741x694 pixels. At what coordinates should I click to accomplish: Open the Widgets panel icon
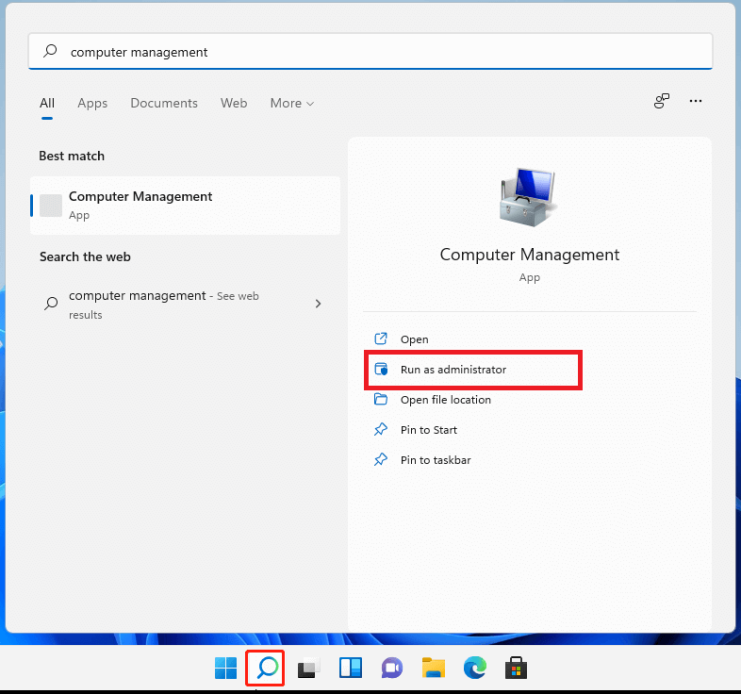coord(350,668)
